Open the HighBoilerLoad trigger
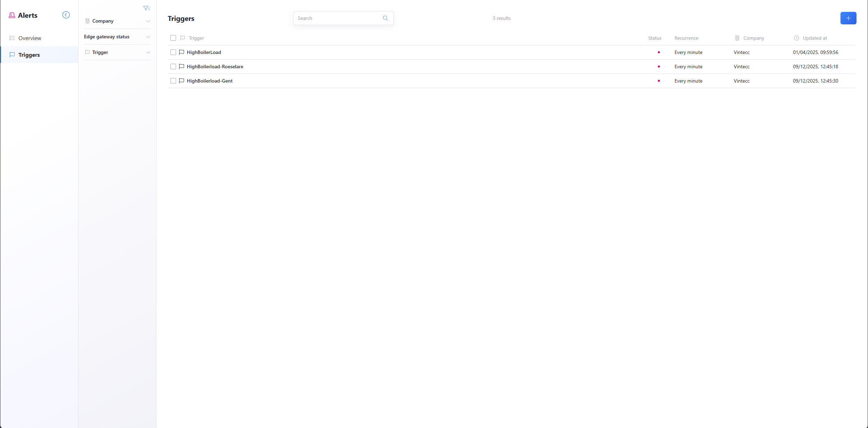Image resolution: width=868 pixels, height=428 pixels. click(x=204, y=52)
